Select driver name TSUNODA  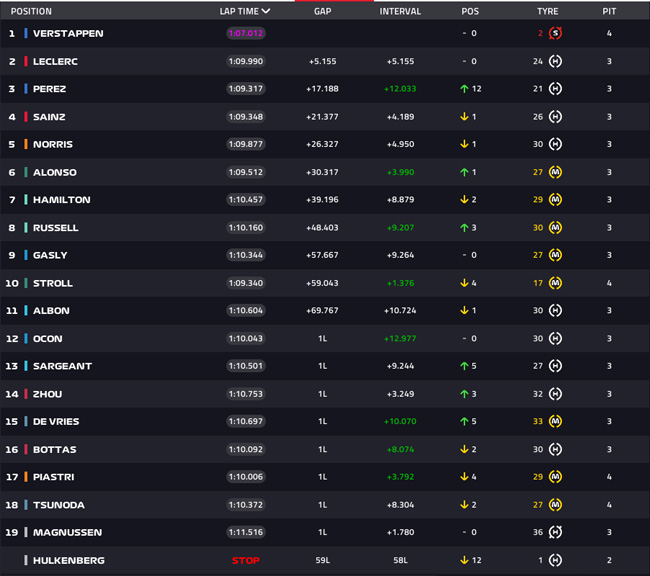pos(59,505)
